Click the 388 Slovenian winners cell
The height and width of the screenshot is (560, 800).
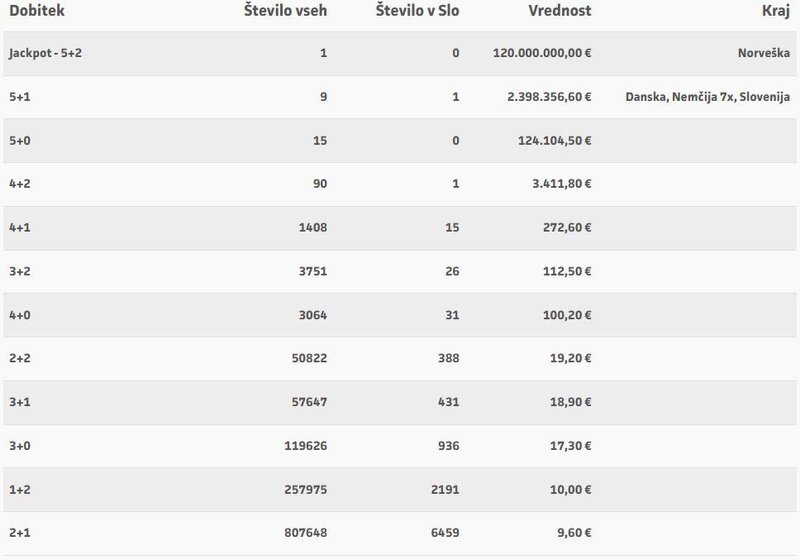coord(448,358)
